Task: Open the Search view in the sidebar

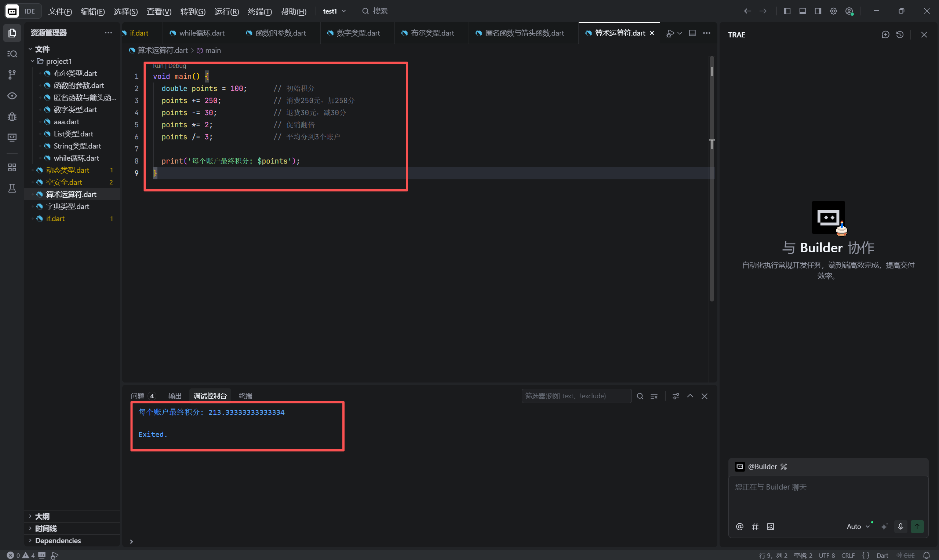Action: pos(12,54)
